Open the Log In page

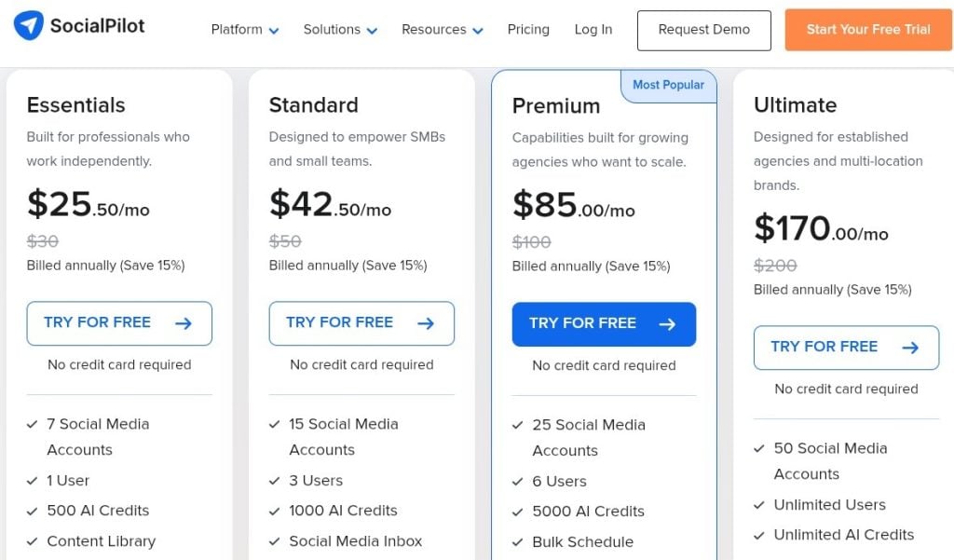click(593, 30)
